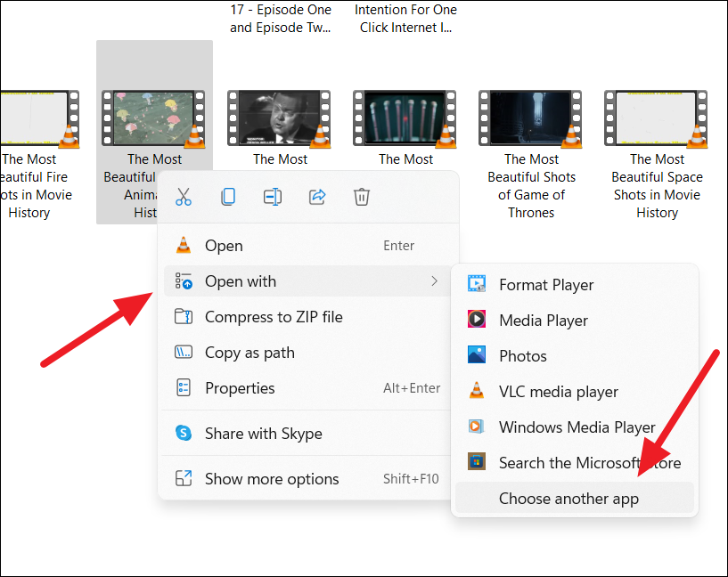Image resolution: width=728 pixels, height=577 pixels.
Task: Open with Photos app
Action: point(575,356)
